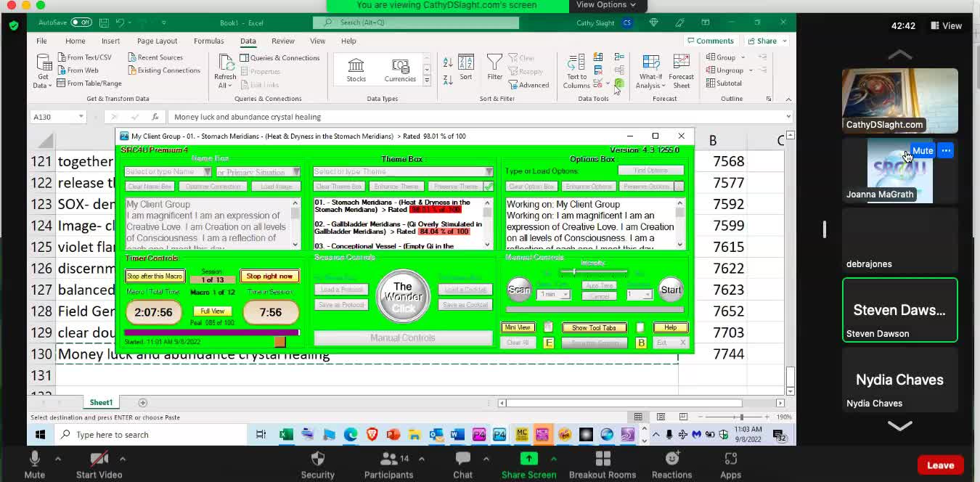Click From Web icon
Image resolution: width=980 pixels, height=482 pixels.
click(78, 70)
